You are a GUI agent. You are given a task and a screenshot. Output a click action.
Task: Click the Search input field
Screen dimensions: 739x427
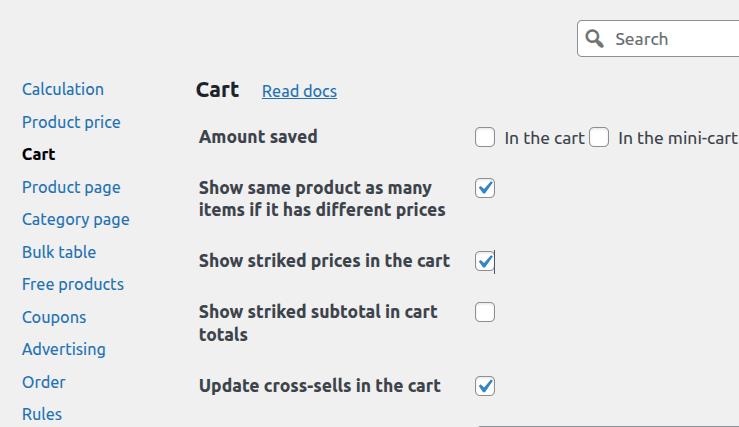click(670, 39)
